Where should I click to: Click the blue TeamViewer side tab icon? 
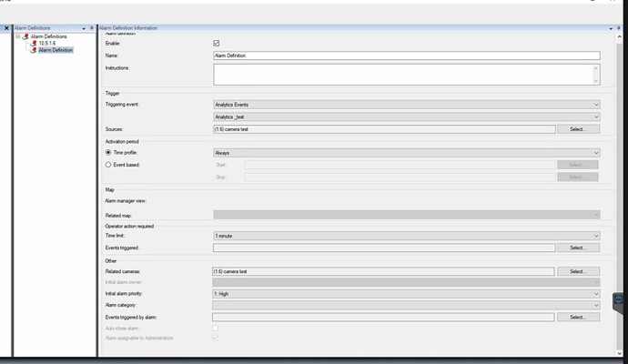620,298
